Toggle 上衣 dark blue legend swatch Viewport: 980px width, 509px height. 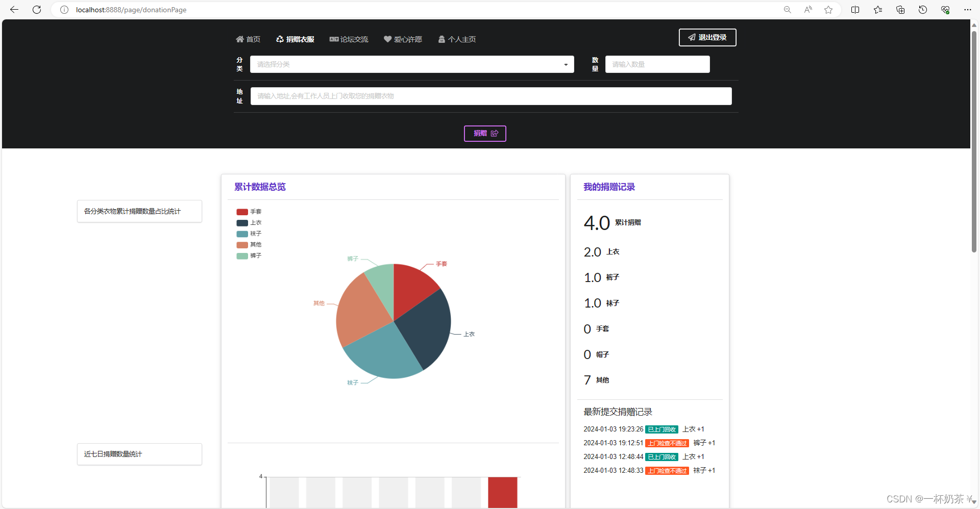point(242,223)
